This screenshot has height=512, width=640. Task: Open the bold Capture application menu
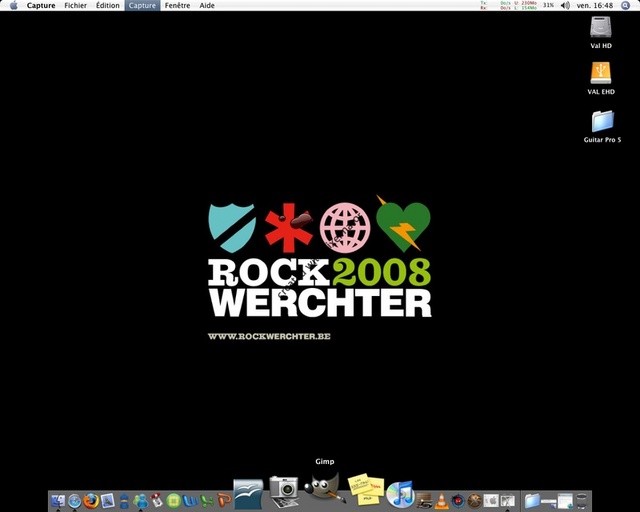pyautogui.click(x=41, y=5)
